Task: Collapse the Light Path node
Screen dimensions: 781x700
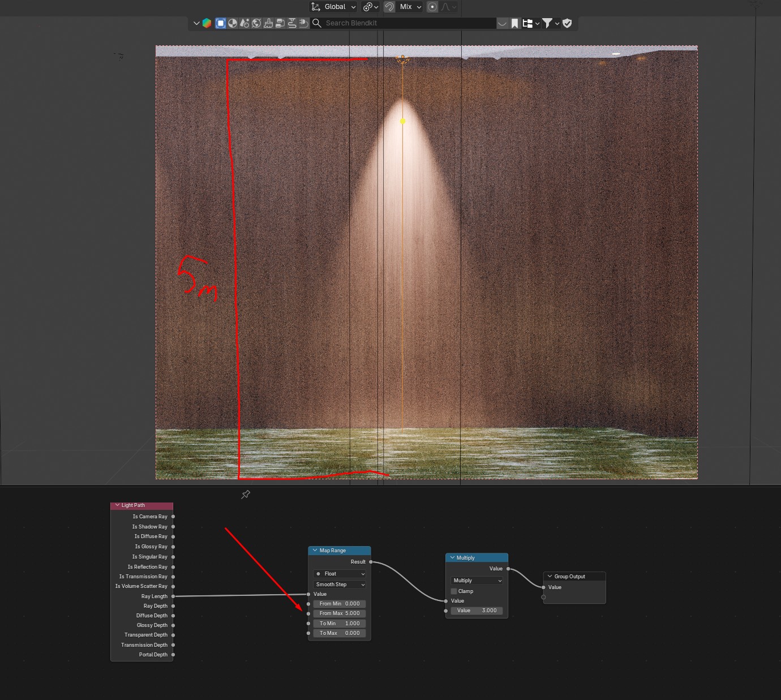Action: pos(118,505)
